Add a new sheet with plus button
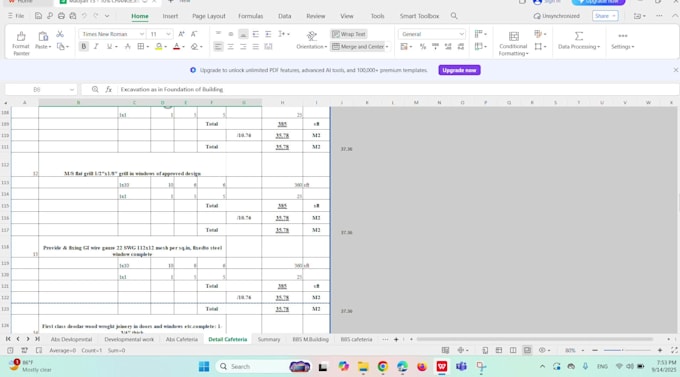 396,339
